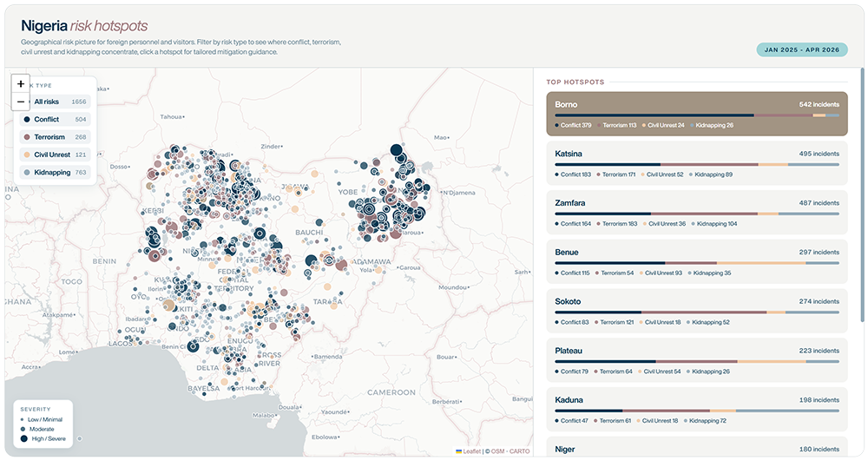Image resolution: width=868 pixels, height=467 pixels.
Task: Click the CARTO attribution link
Action: [519, 451]
